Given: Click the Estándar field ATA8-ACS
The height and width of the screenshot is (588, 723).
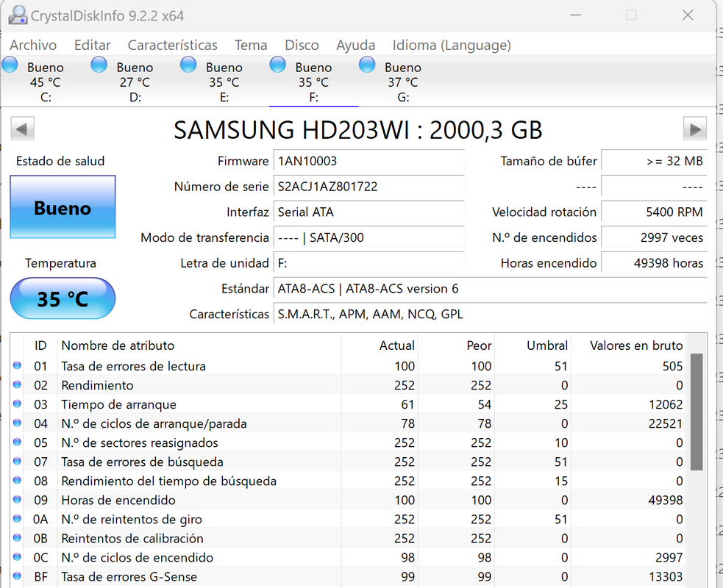Looking at the screenshot, I should tap(490, 289).
